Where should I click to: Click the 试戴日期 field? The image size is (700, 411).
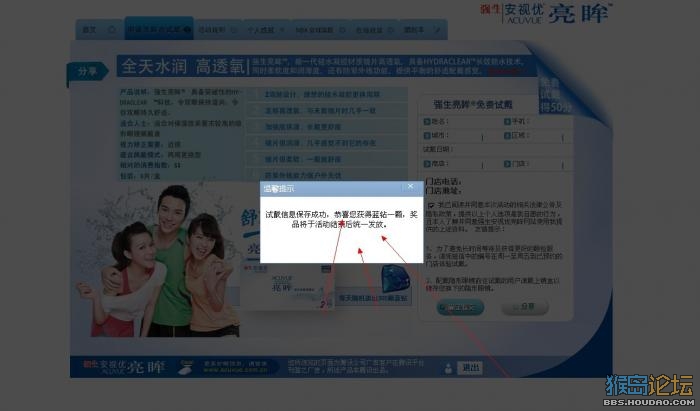pyautogui.click(x=498, y=149)
